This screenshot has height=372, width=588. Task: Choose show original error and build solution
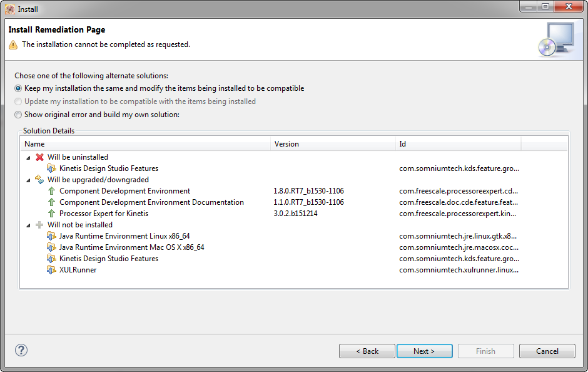point(18,114)
